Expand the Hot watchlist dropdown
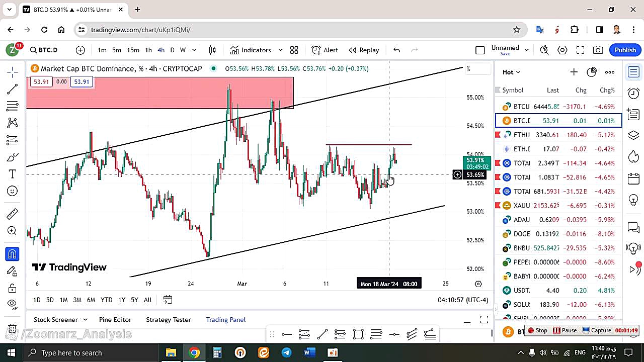Viewport: 644px width, 362px height. (x=511, y=72)
